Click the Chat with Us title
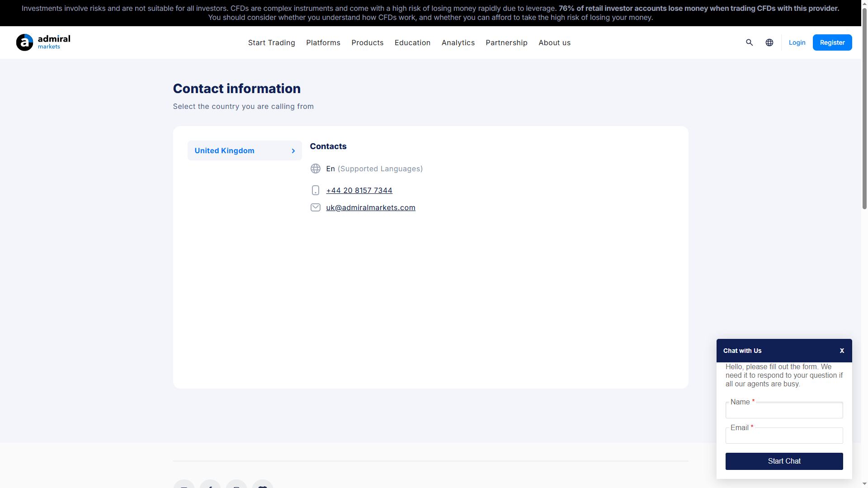 (742, 351)
